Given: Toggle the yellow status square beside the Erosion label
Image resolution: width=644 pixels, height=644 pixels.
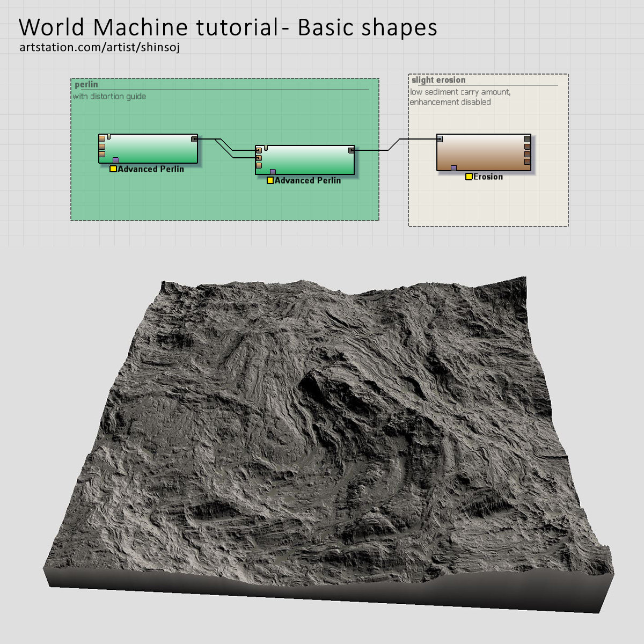Looking at the screenshot, I should pyautogui.click(x=469, y=177).
